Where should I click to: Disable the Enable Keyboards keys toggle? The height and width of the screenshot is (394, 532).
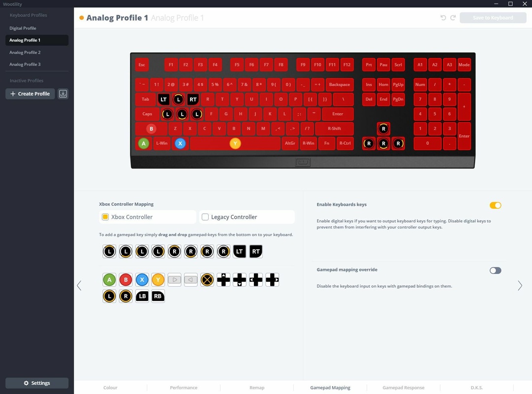[495, 205]
